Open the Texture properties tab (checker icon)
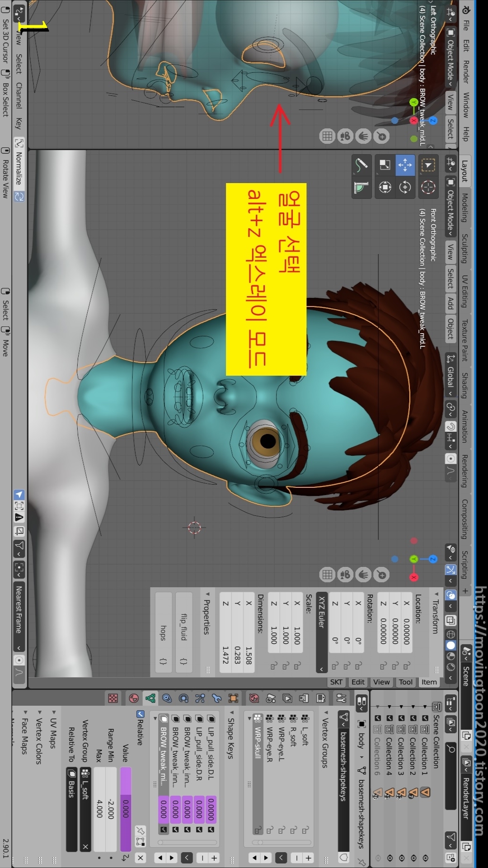Viewport: 488px width, 868px height. coord(113,698)
